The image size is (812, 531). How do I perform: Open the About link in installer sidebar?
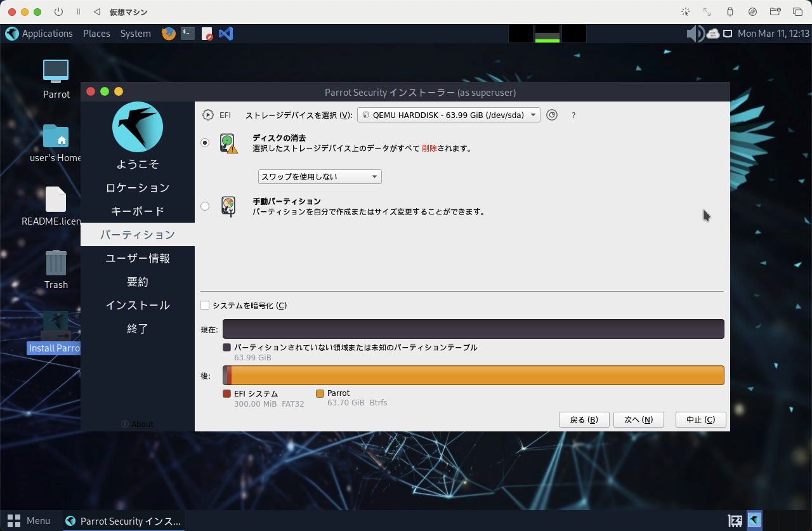[x=138, y=424]
